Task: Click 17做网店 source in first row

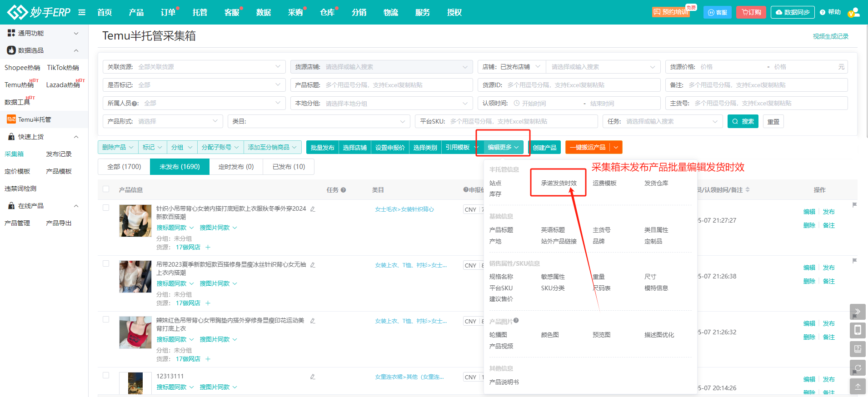Action: 188,247
